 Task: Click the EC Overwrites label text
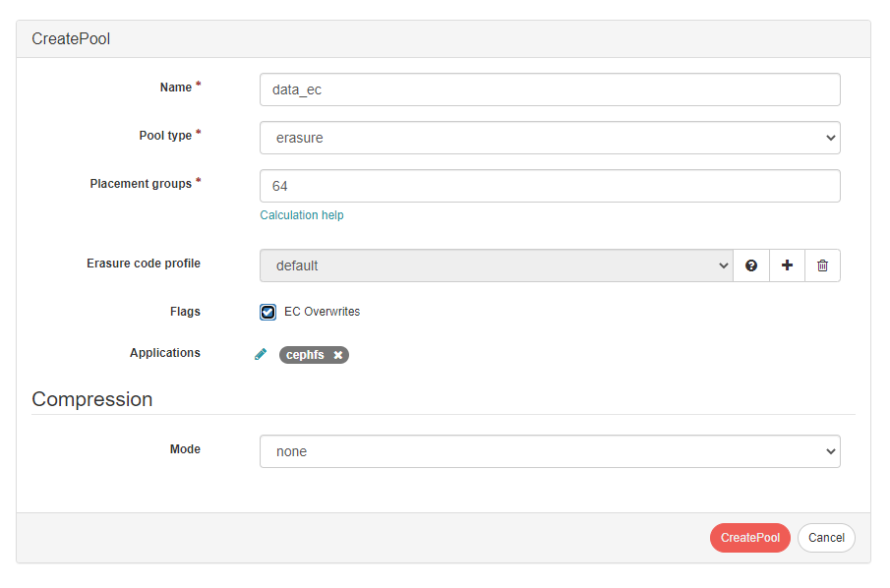click(322, 312)
